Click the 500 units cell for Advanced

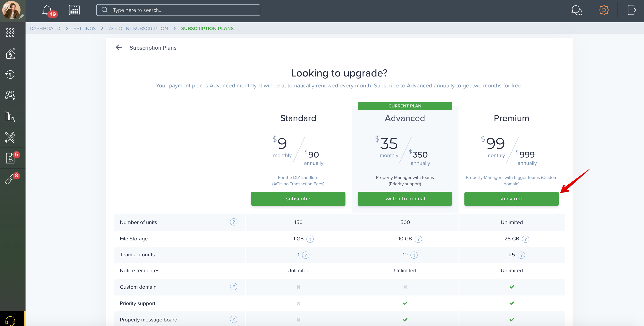tap(405, 222)
